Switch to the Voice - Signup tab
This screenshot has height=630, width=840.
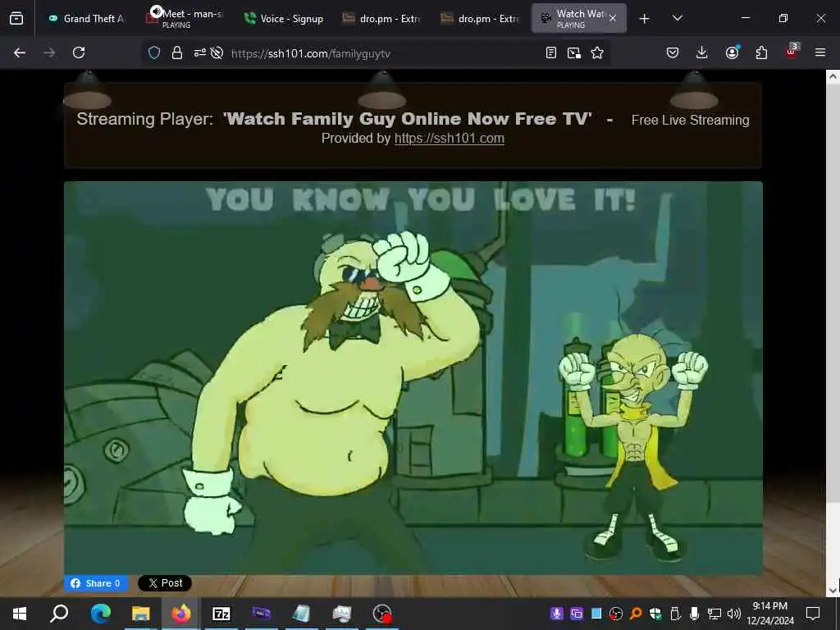[283, 19]
